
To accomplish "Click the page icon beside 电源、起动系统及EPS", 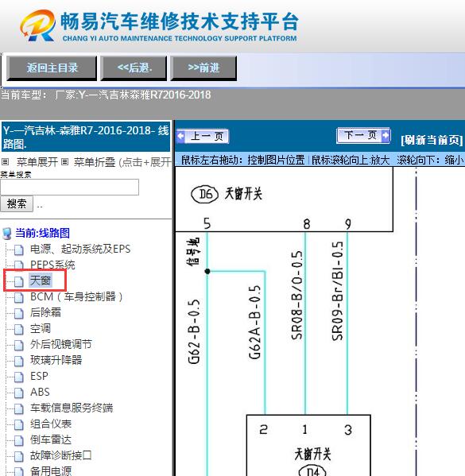I will click(x=19, y=250).
